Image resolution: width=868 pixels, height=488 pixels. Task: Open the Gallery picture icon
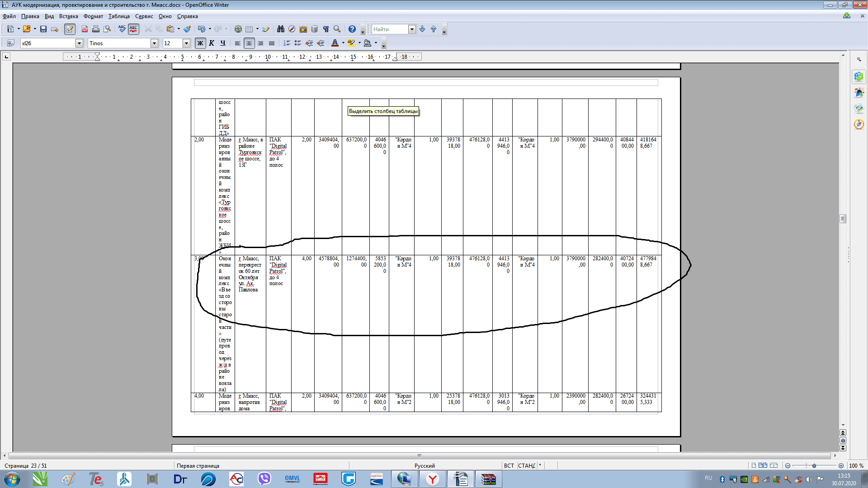click(303, 29)
